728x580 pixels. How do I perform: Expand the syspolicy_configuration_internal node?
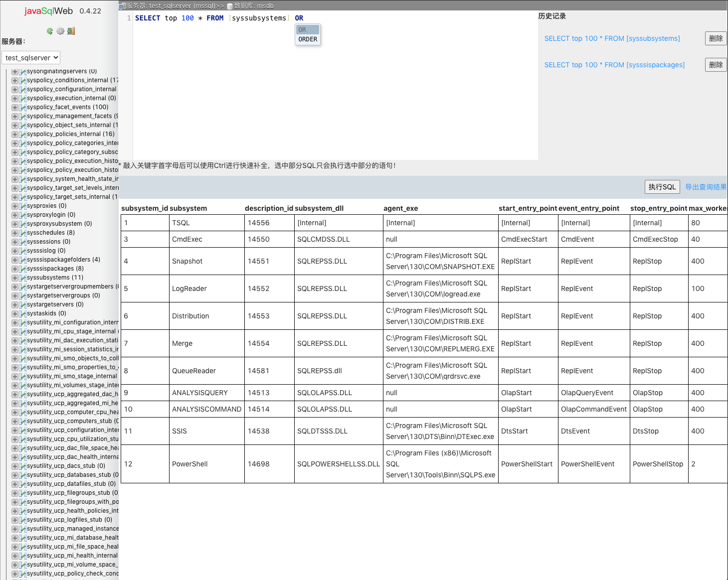(x=15, y=90)
